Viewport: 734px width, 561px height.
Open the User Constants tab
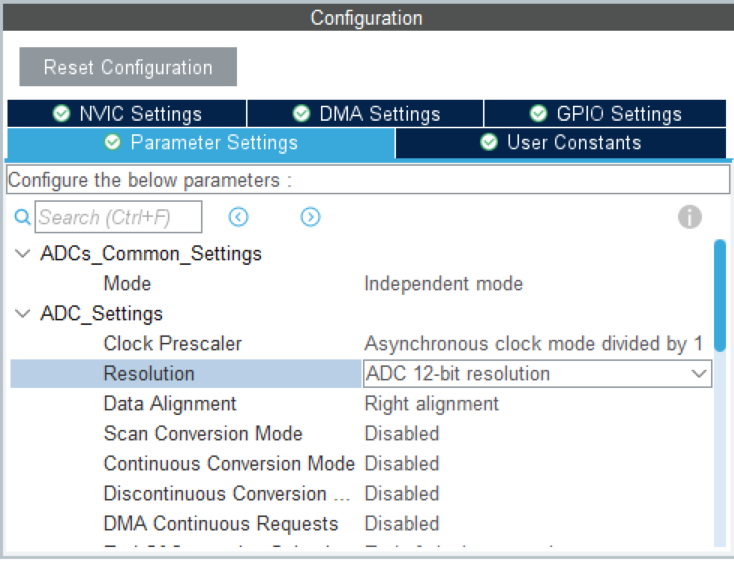click(561, 143)
